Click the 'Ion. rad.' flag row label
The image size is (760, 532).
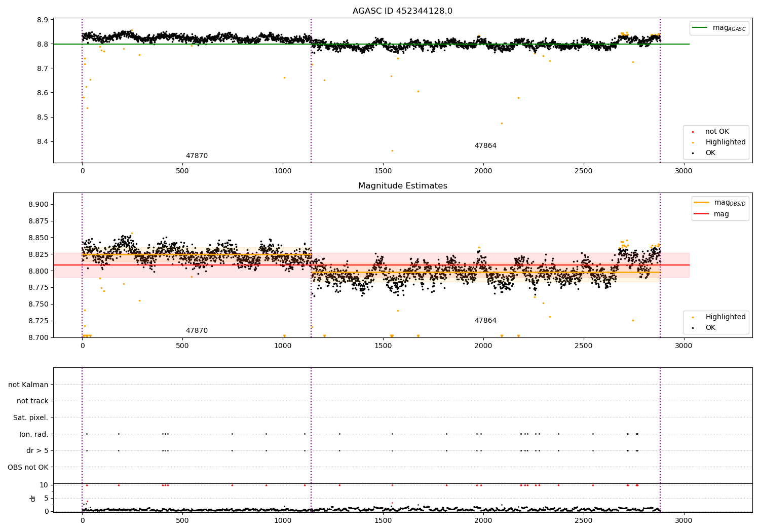(34, 434)
